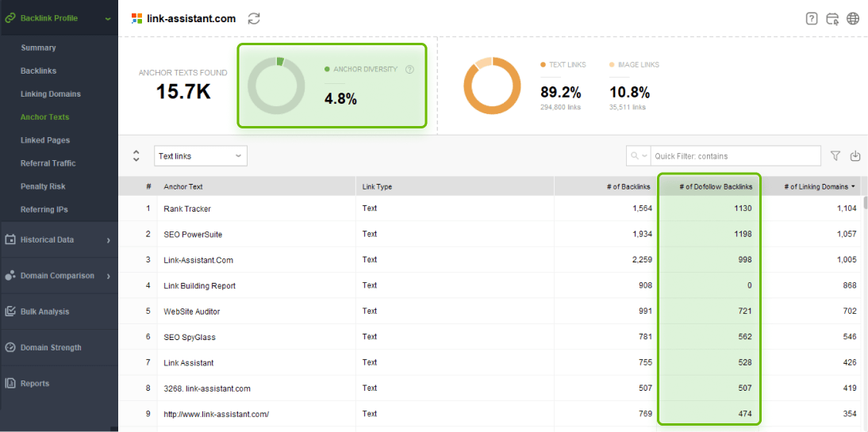The height and width of the screenshot is (432, 868).
Task: Sort by Anchor Text column header
Action: pos(256,187)
